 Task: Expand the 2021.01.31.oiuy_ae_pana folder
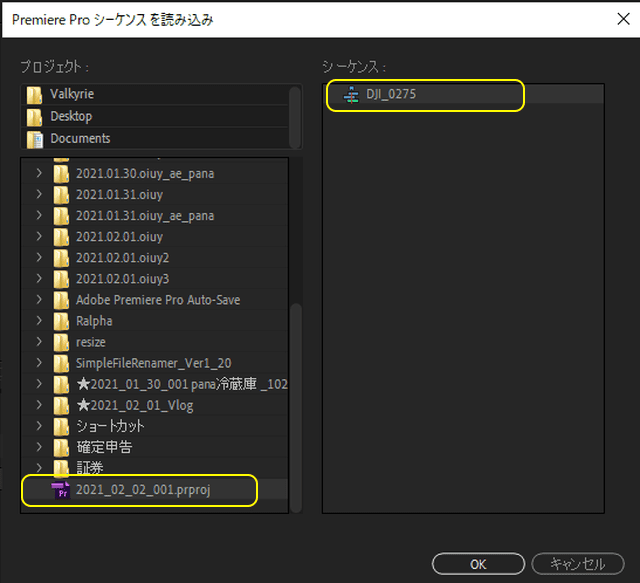39,215
